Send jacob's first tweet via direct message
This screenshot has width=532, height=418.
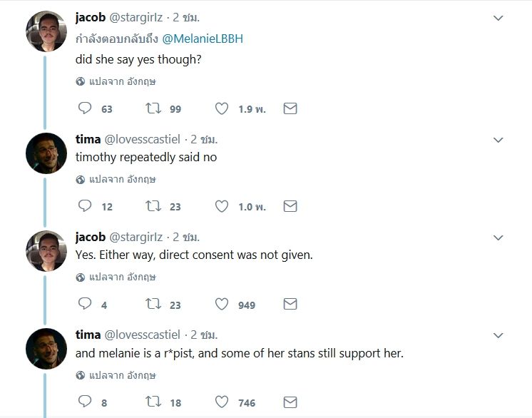click(290, 108)
